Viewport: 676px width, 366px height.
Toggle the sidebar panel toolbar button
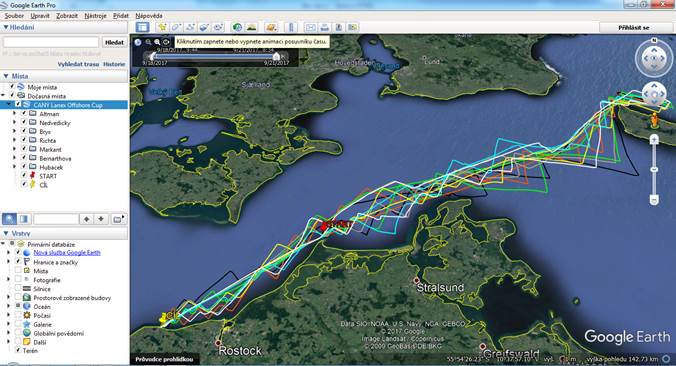click(x=142, y=27)
